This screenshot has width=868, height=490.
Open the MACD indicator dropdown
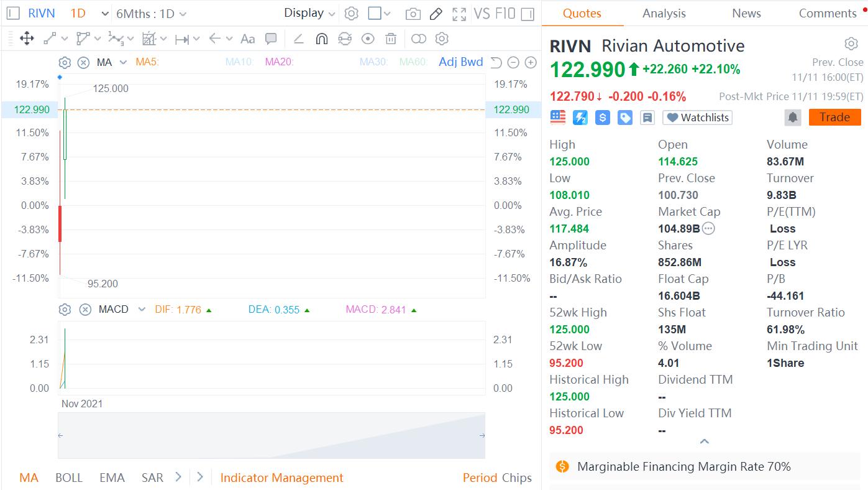coord(142,310)
